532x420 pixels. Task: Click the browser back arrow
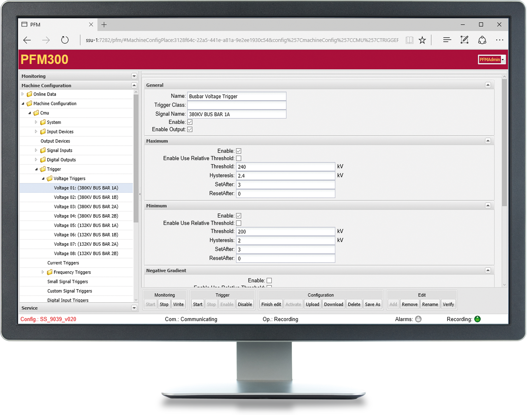(27, 40)
